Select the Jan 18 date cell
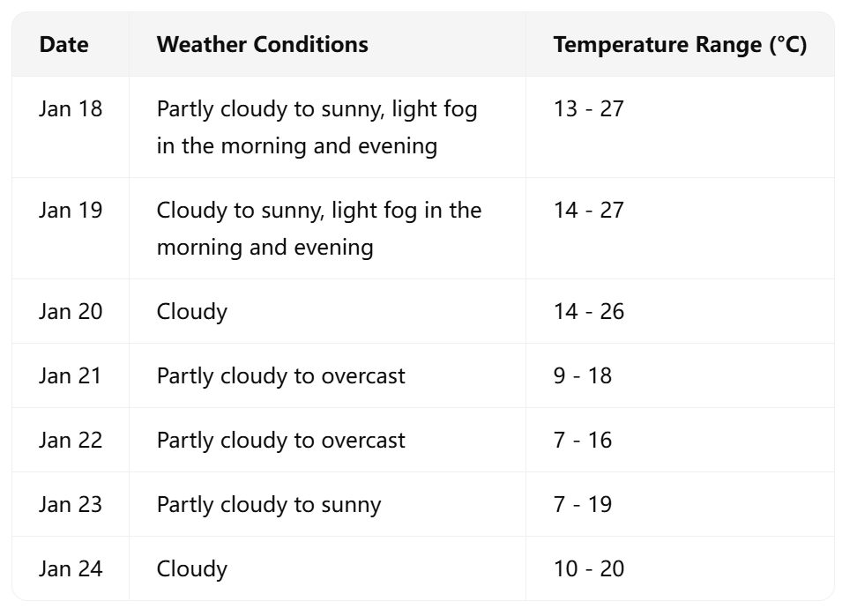 point(71,109)
